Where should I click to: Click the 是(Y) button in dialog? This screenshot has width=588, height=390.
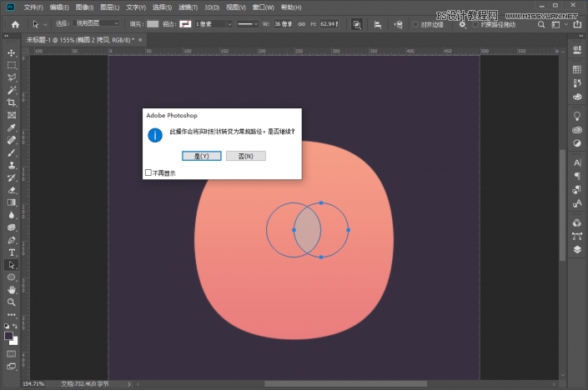[x=201, y=156]
